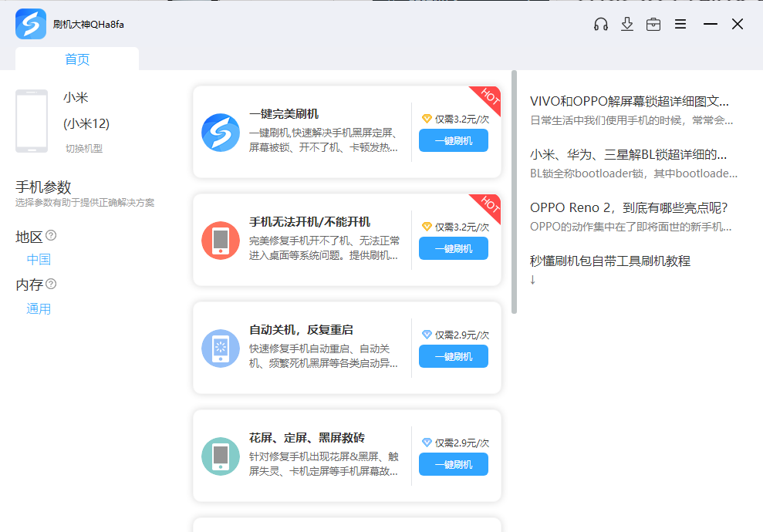Viewport: 763px width, 532px height.
Task: Click the teal phone icon for 花屏、定屏
Action: click(x=221, y=456)
